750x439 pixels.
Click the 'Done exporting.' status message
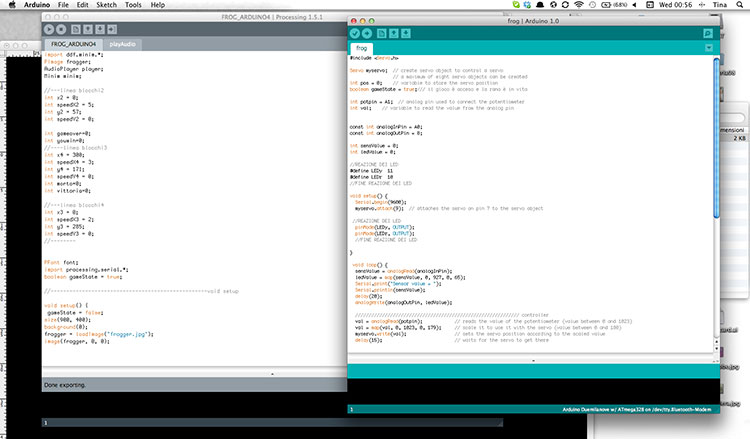click(x=65, y=385)
